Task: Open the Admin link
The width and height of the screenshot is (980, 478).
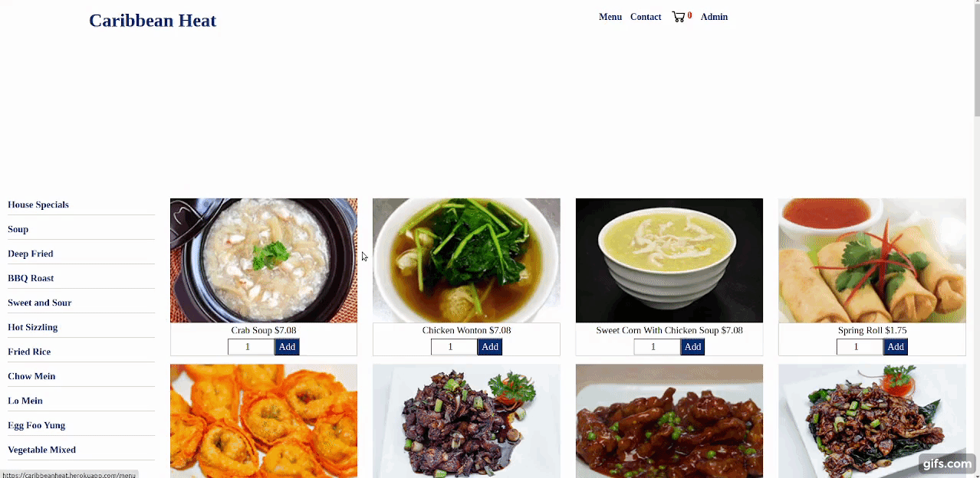Action: coord(714,17)
